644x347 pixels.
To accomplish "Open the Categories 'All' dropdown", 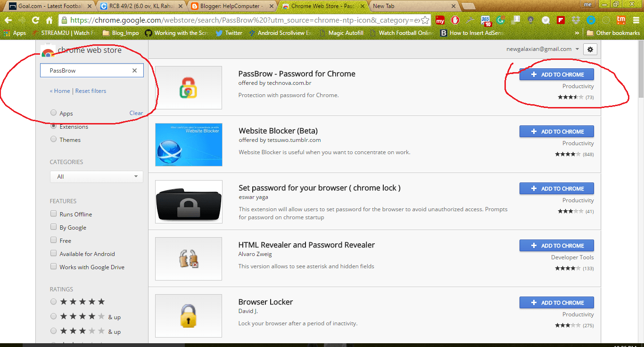I will (x=97, y=176).
